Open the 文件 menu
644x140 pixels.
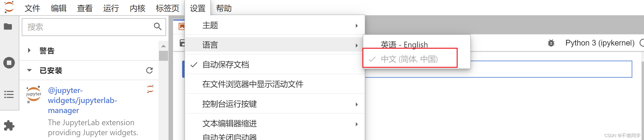point(32,8)
